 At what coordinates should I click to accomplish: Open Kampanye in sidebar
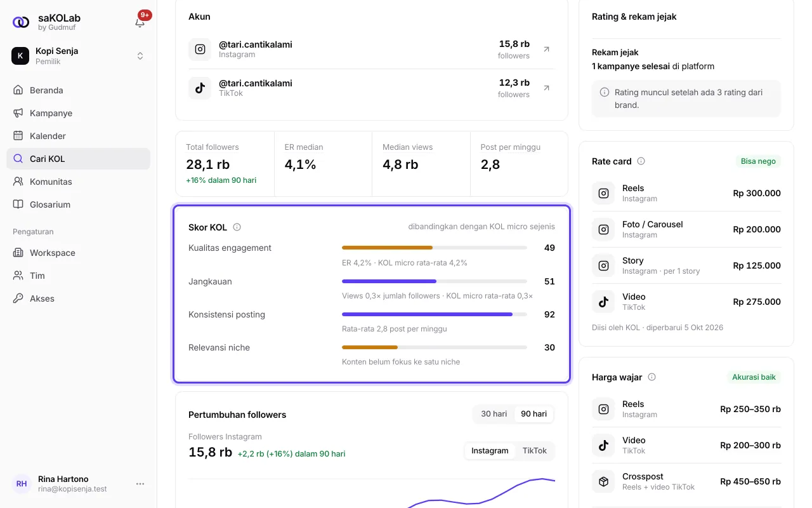(78, 113)
